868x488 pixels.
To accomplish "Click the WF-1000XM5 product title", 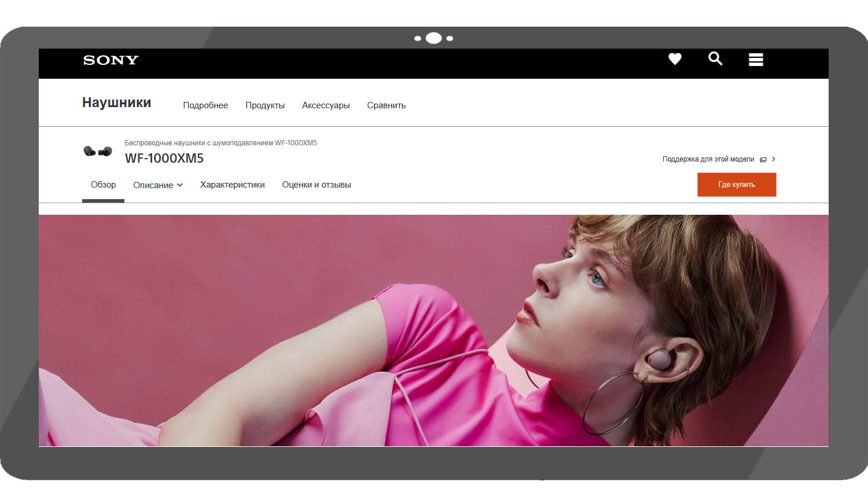I will click(x=164, y=159).
